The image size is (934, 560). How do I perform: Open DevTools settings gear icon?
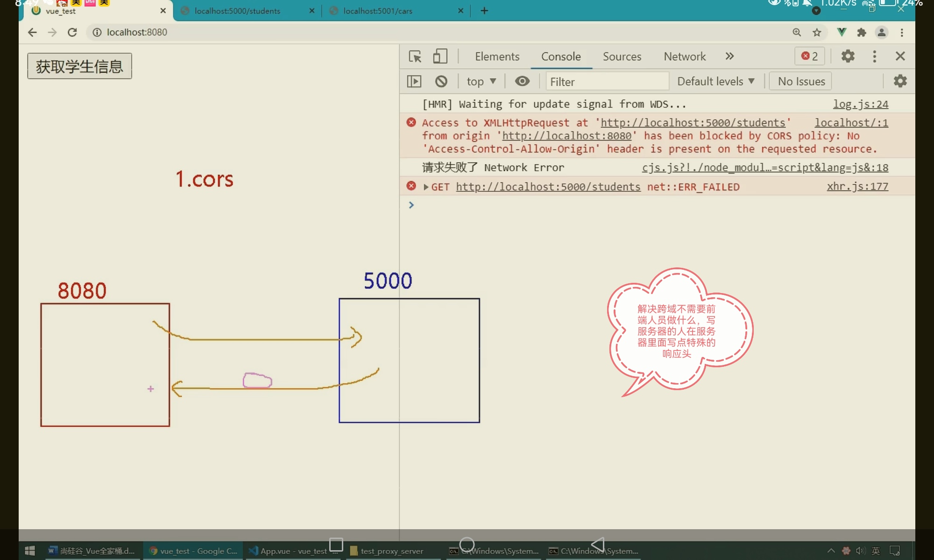coord(848,56)
